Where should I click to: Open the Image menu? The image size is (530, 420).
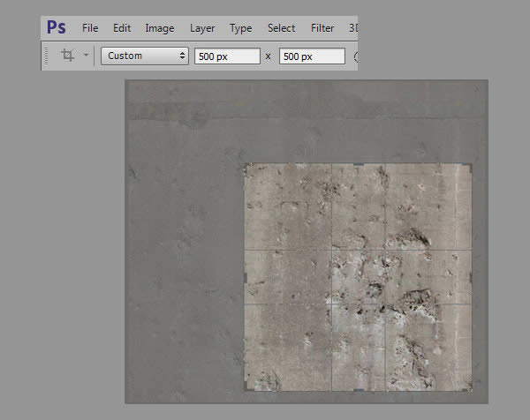click(159, 28)
